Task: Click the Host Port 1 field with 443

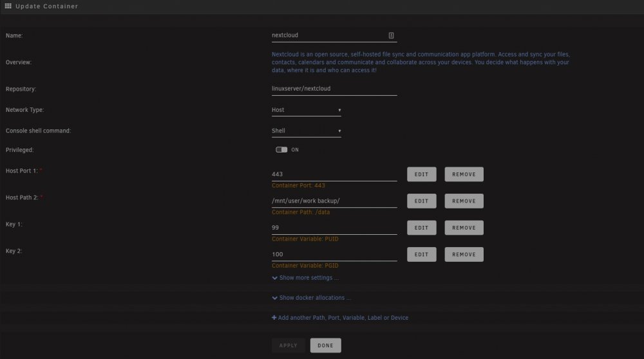Action: click(334, 174)
